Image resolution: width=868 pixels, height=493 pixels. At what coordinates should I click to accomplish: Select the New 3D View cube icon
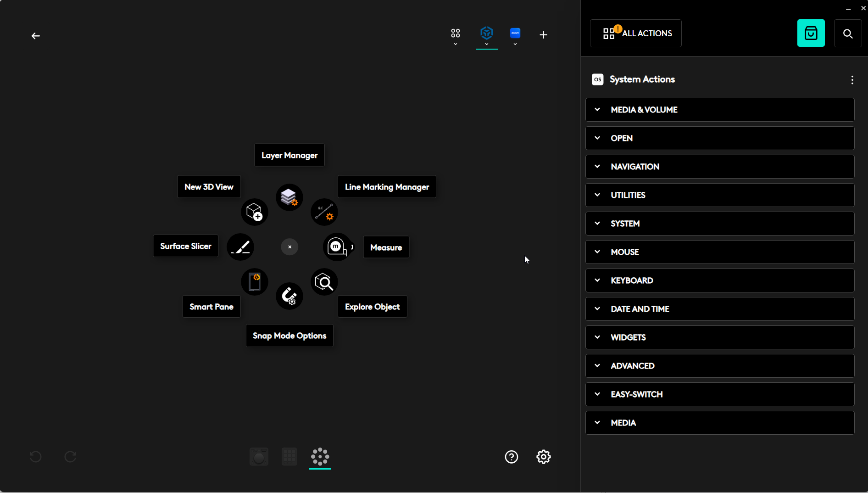pos(254,212)
